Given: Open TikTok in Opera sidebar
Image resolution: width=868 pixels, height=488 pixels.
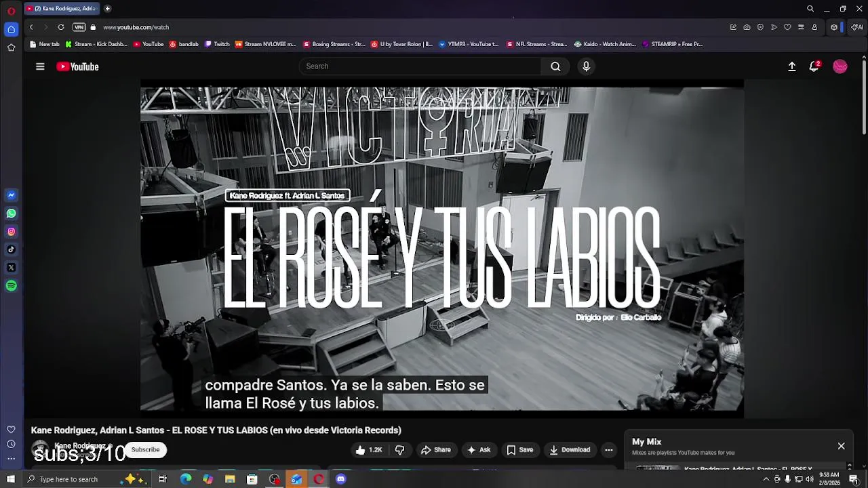Looking at the screenshot, I should pos(11,249).
